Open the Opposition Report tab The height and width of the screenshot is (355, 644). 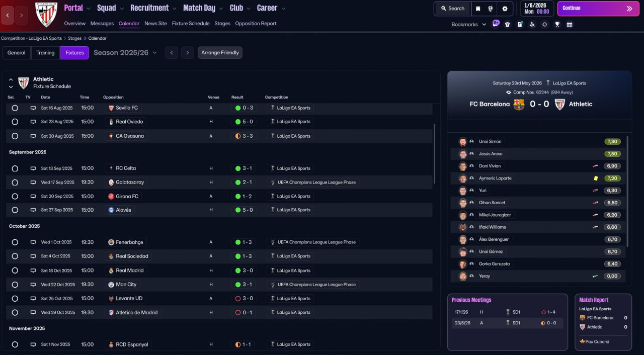pyautogui.click(x=256, y=24)
